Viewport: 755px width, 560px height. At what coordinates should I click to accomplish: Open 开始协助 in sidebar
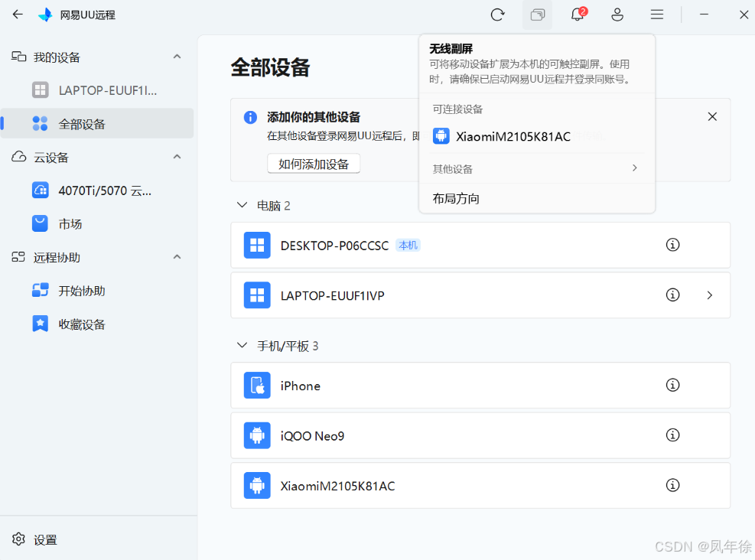tap(97, 291)
